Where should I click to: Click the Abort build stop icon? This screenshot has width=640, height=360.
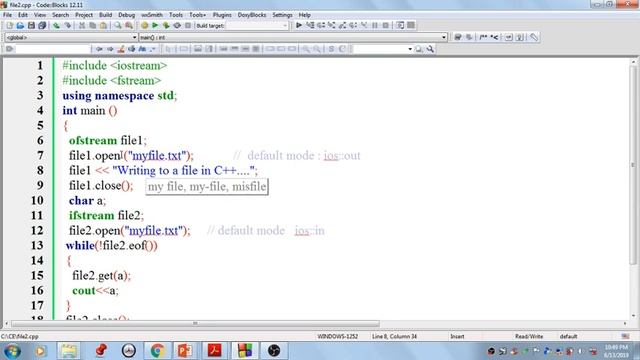point(188,25)
